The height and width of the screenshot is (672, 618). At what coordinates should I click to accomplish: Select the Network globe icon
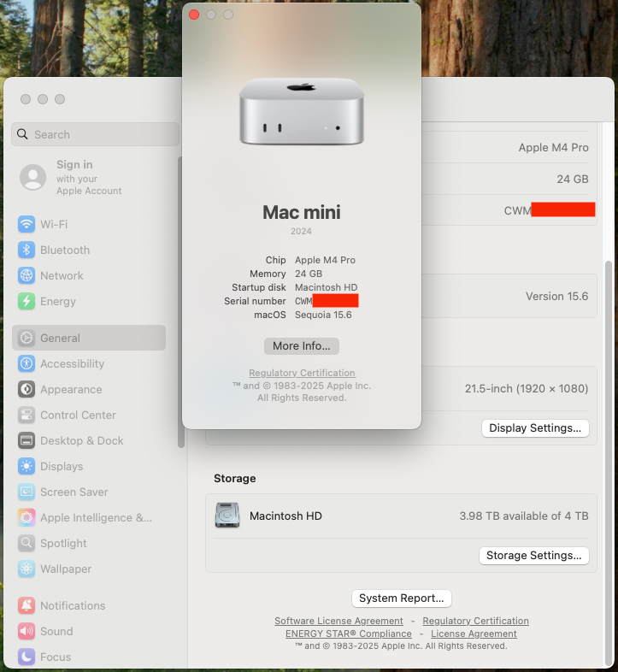pyautogui.click(x=26, y=275)
